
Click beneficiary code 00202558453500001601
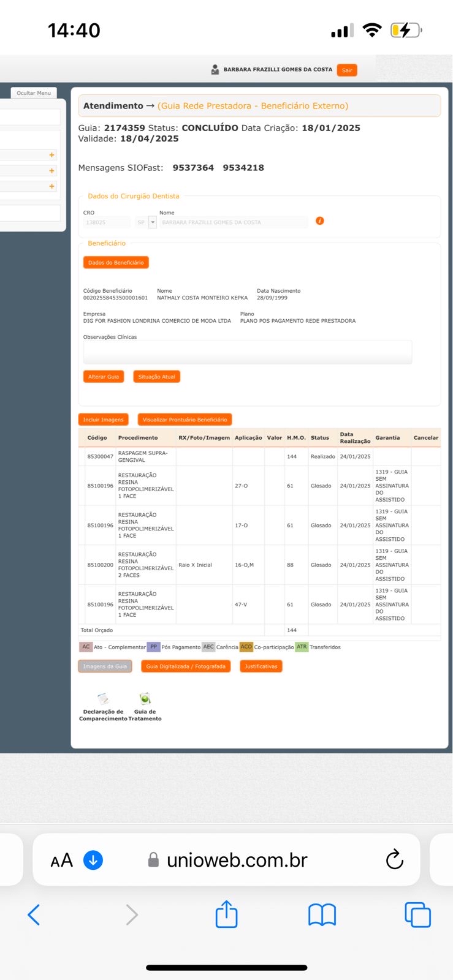click(x=115, y=298)
